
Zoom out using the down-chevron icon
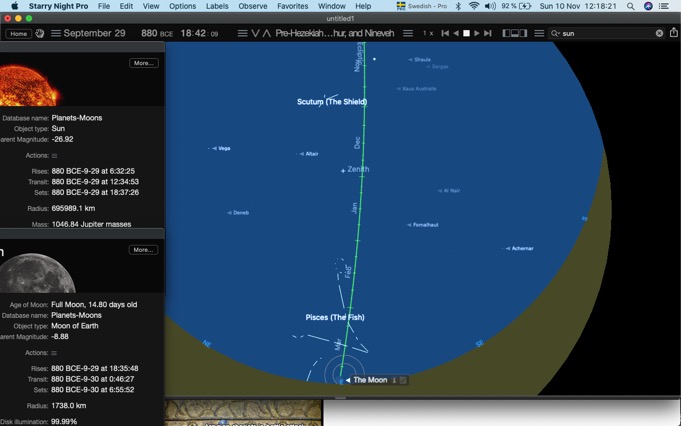pyautogui.click(x=255, y=34)
